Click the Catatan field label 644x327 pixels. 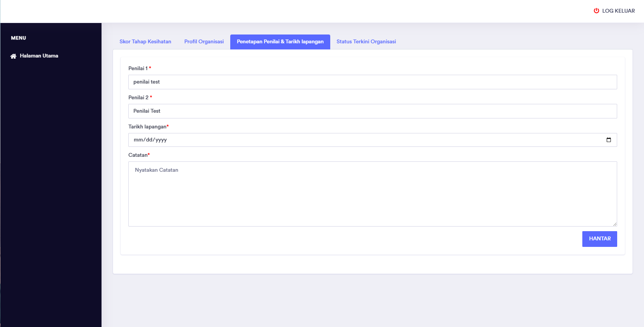pyautogui.click(x=138, y=155)
